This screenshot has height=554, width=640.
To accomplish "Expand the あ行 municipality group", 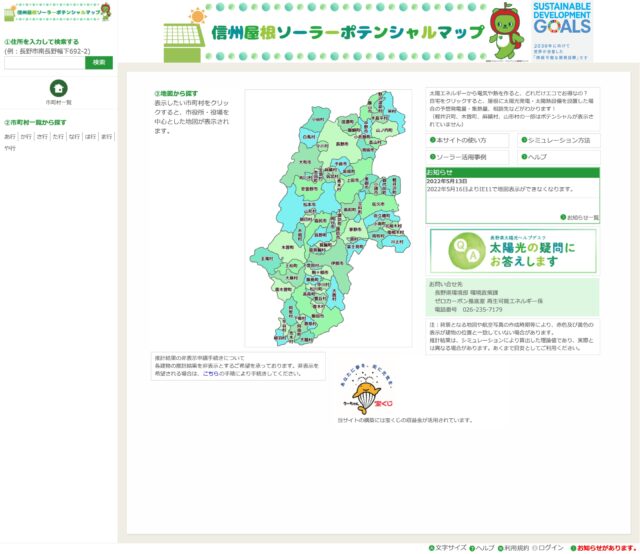I will 10,136.
